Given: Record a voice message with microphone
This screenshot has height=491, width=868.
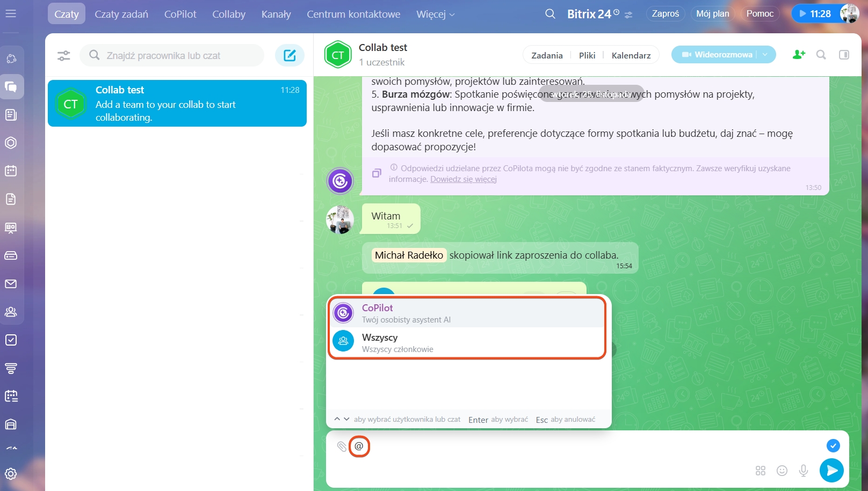Looking at the screenshot, I should click(803, 471).
